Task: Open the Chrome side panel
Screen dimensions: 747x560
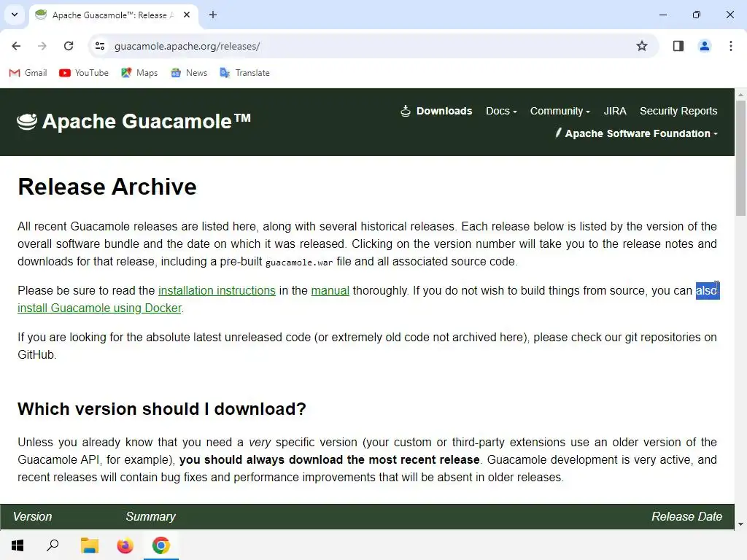Action: [678, 46]
